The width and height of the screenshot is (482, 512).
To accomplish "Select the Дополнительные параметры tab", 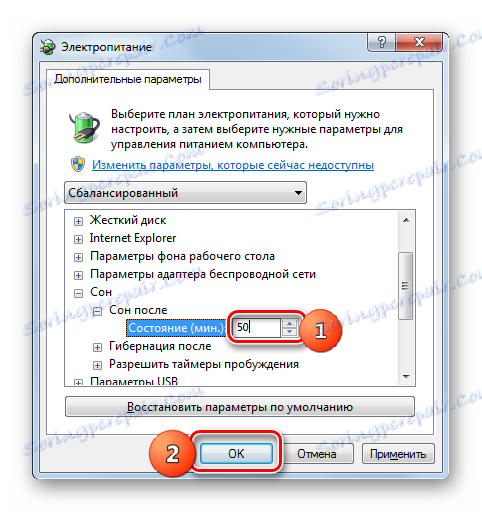I will pos(128,79).
